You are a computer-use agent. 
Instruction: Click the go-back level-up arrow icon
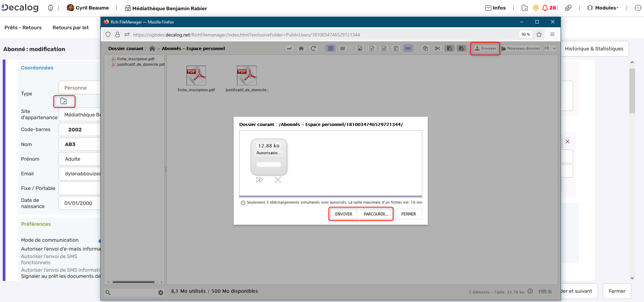point(289,48)
